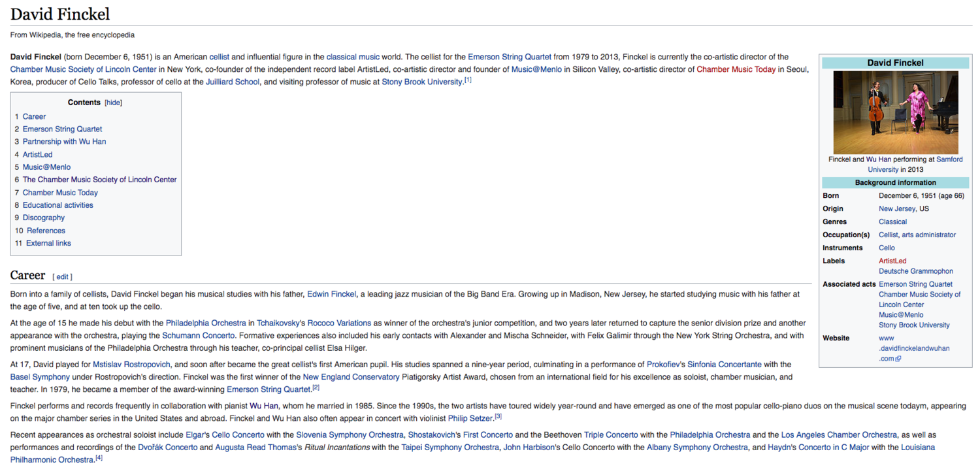This screenshot has height=475, width=980.
Task: Open citation footnote [2]
Action: tap(316, 387)
